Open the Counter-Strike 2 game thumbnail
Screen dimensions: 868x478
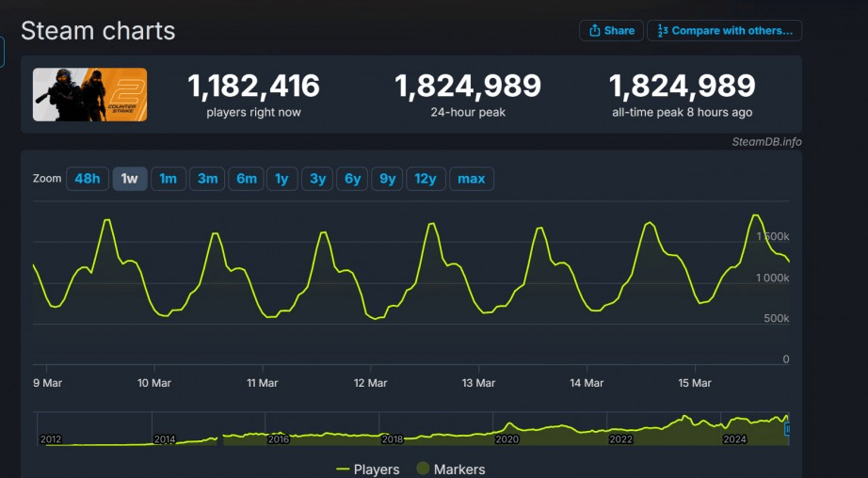click(x=89, y=95)
